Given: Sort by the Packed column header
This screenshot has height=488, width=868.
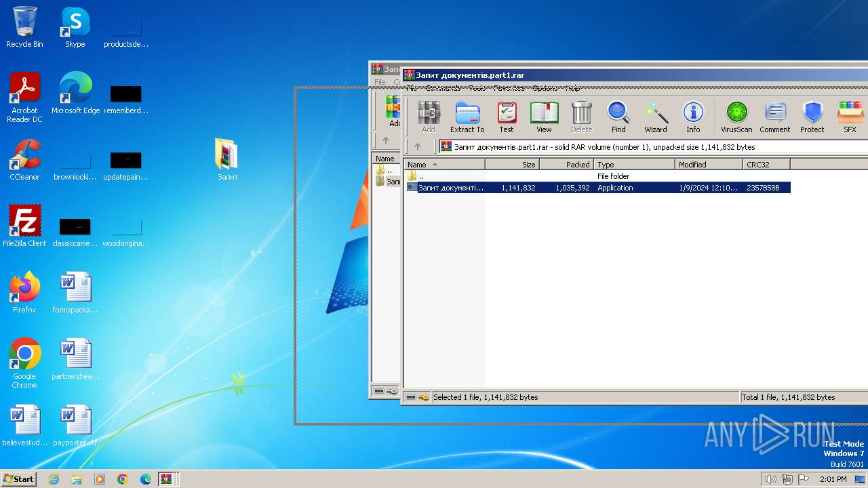Looking at the screenshot, I should point(567,164).
